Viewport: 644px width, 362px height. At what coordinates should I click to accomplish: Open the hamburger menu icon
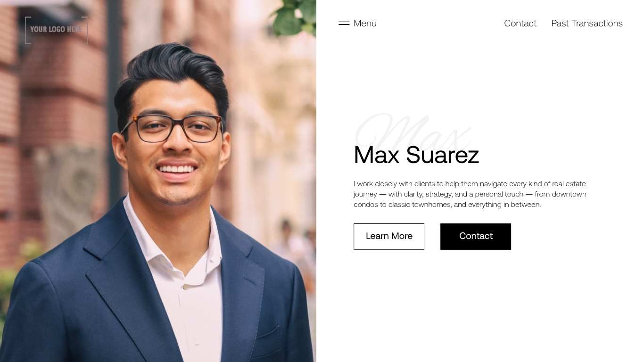point(344,23)
